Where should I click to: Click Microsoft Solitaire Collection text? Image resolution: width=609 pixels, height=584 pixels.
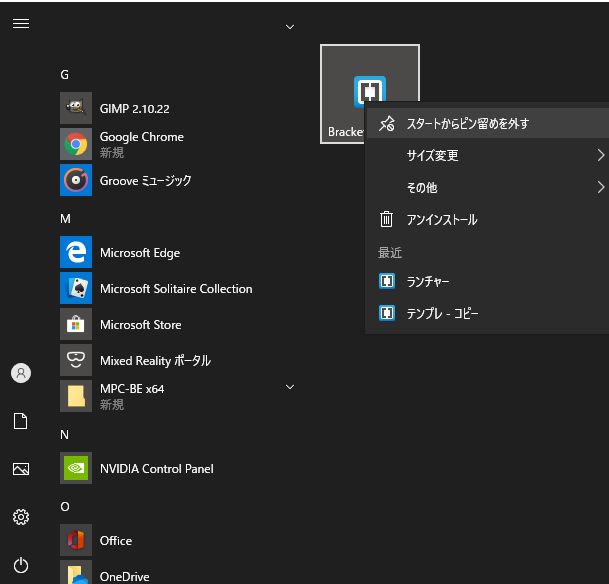(x=176, y=289)
